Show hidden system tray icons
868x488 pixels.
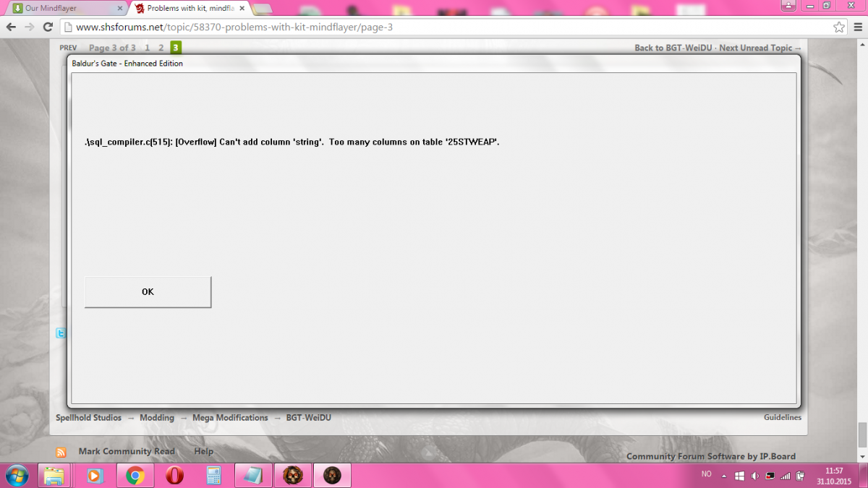click(725, 476)
